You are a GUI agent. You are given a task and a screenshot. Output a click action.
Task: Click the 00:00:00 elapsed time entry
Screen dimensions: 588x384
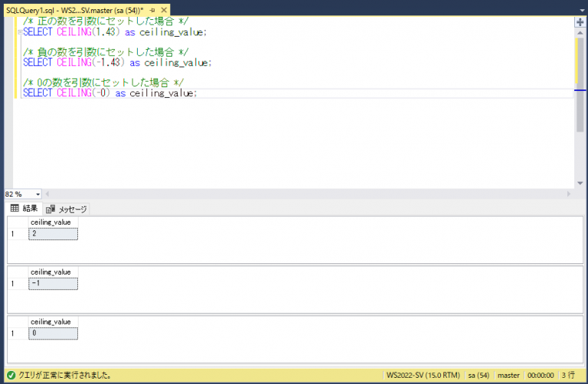541,375
